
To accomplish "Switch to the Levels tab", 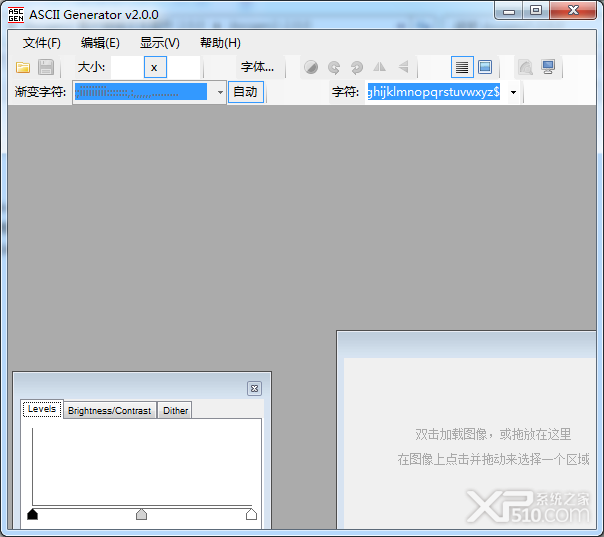I will coord(42,409).
